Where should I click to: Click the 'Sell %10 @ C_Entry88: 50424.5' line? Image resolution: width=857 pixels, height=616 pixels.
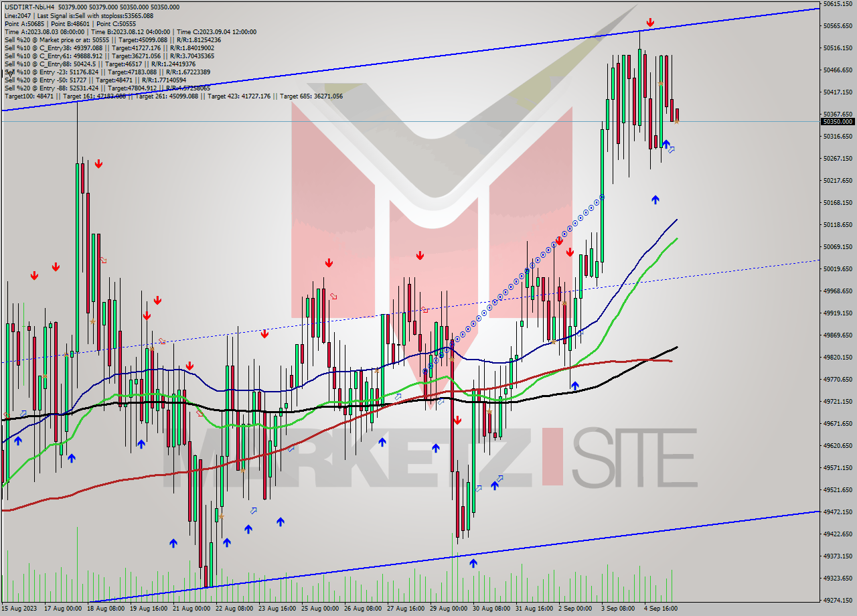[x=100, y=64]
